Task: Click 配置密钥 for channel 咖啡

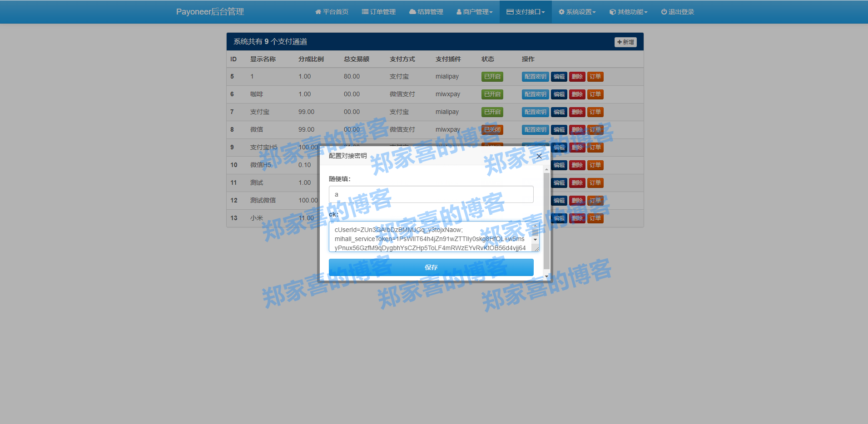Action: coord(535,94)
